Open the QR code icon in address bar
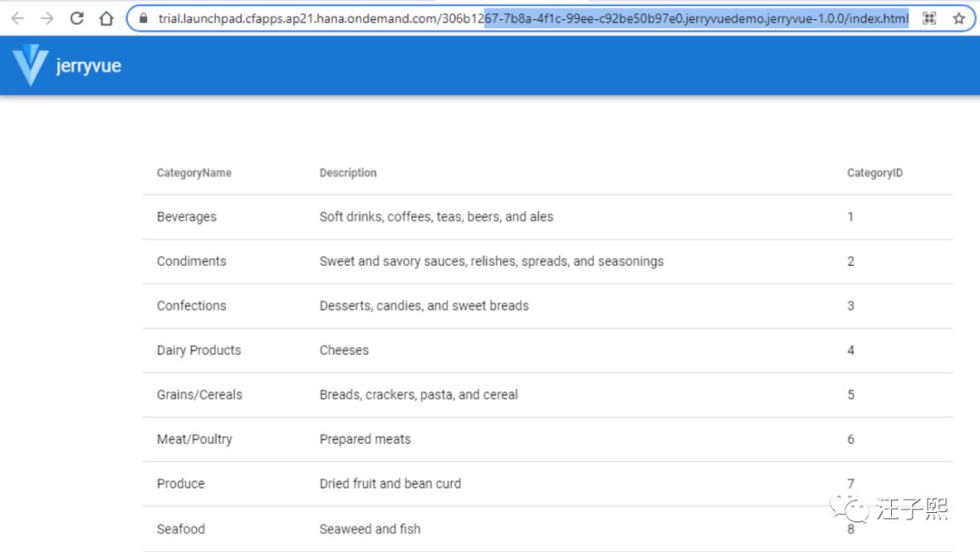Viewport: 980px width, 552px height. pyautogui.click(x=929, y=19)
